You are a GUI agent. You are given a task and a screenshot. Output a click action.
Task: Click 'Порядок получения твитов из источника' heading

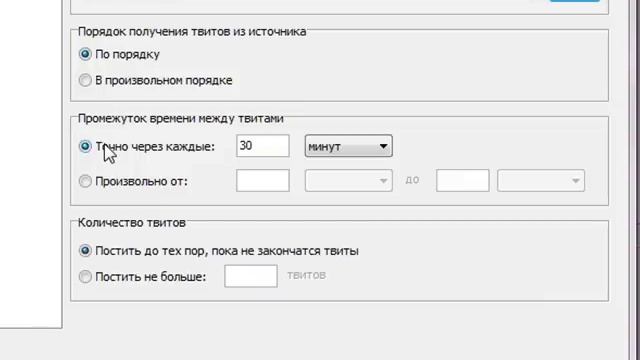[192, 31]
